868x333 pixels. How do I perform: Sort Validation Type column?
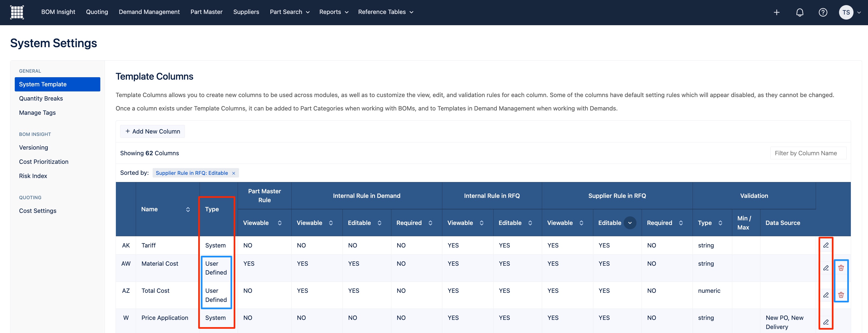[x=720, y=223]
